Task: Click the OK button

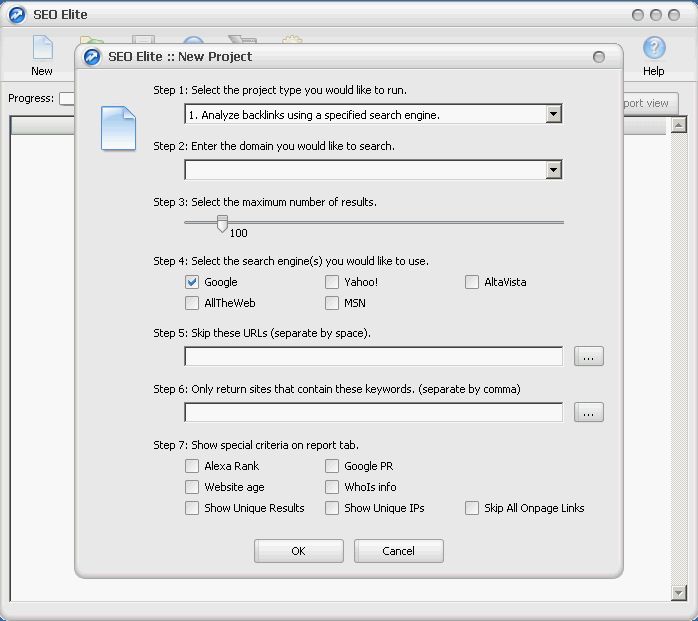Action: [299, 551]
